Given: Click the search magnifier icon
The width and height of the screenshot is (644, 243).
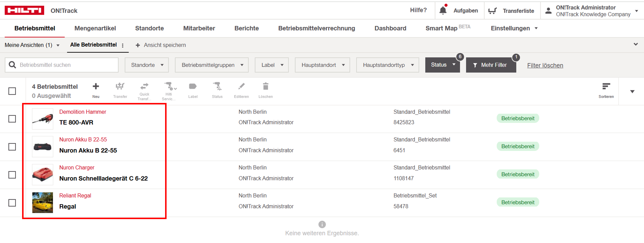Looking at the screenshot, I should pos(12,65).
